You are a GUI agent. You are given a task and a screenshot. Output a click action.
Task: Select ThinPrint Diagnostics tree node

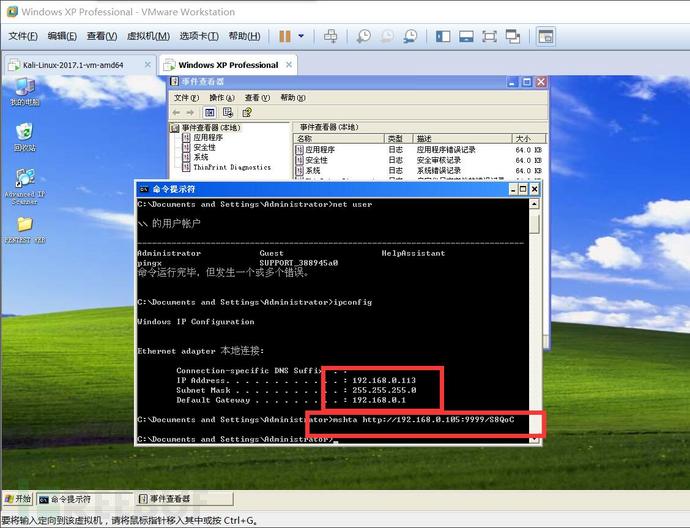(x=232, y=167)
